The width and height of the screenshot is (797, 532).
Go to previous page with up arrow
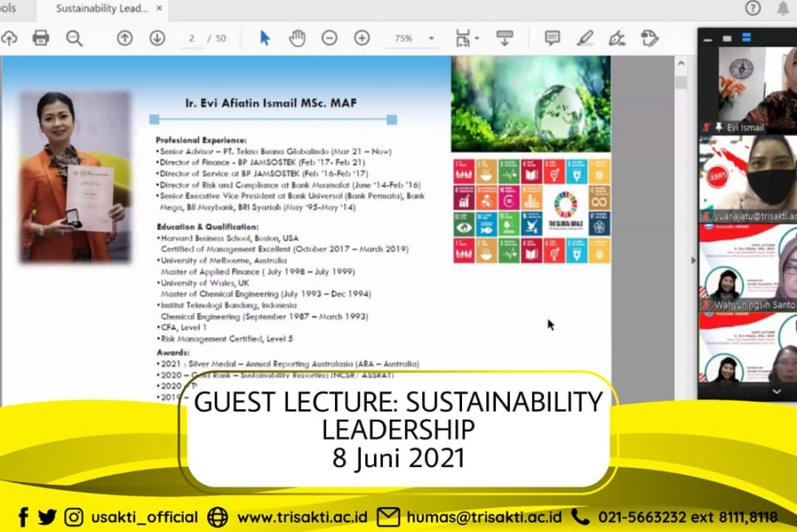(x=124, y=38)
